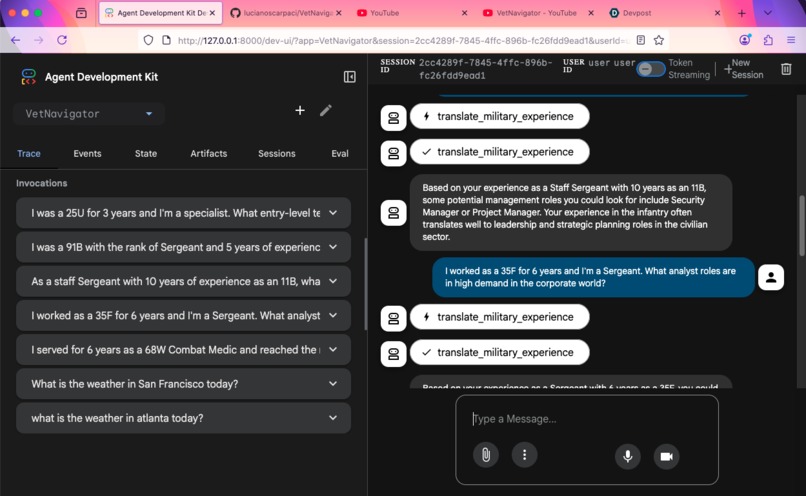Close the Agent Development Kit tab
The image size is (806, 496).
point(212,13)
